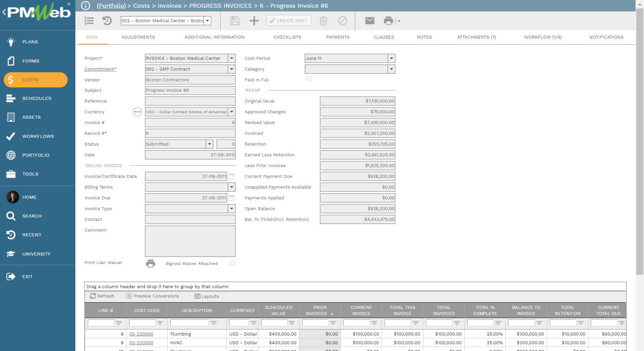Click the Print icon in toolbar

coord(388,21)
